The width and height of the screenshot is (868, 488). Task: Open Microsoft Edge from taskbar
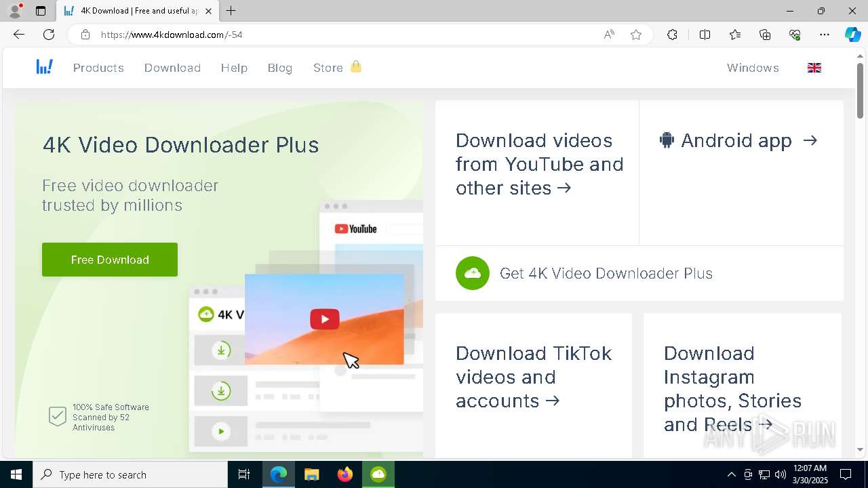[279, 474]
